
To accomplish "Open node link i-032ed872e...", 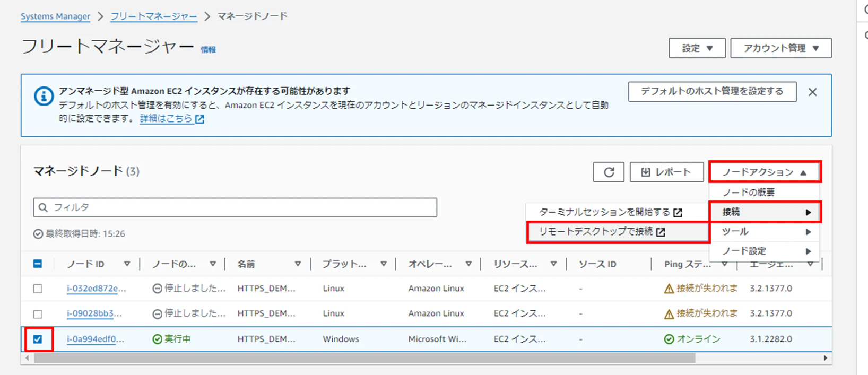I will (x=97, y=289).
